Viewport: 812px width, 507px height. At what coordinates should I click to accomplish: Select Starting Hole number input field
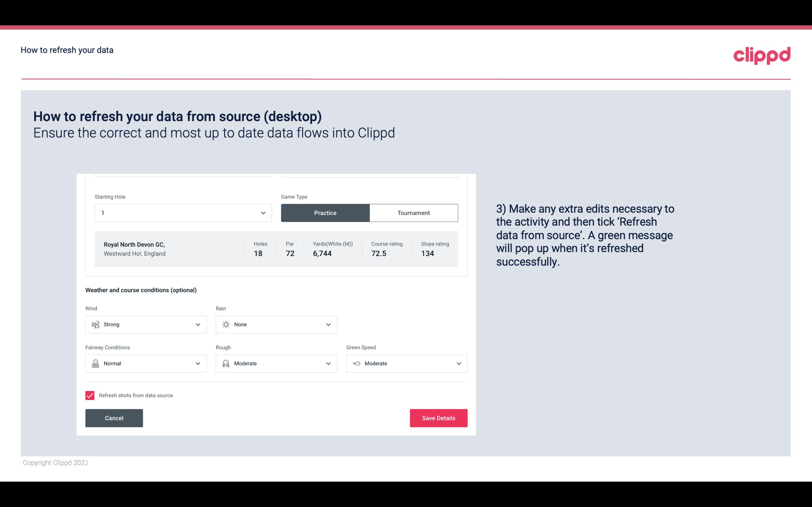pyautogui.click(x=182, y=213)
